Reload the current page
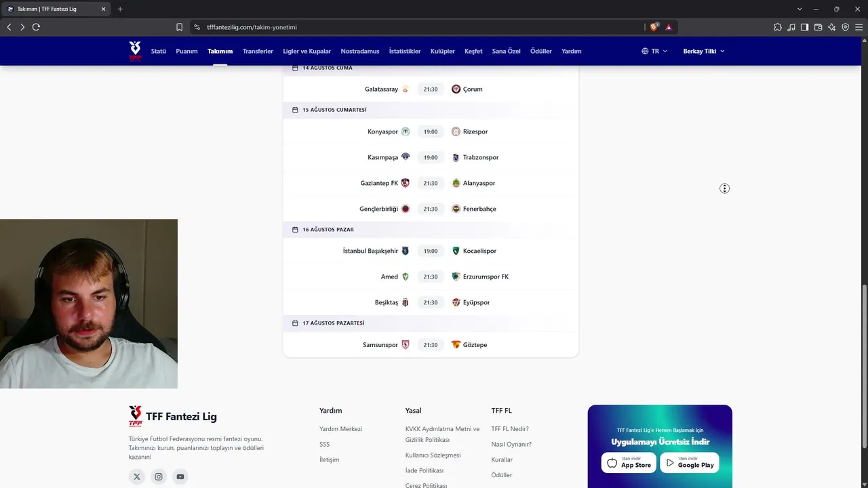 pyautogui.click(x=36, y=27)
